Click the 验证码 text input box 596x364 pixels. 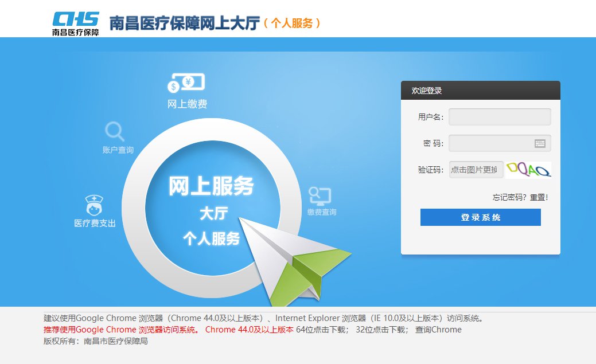click(476, 170)
